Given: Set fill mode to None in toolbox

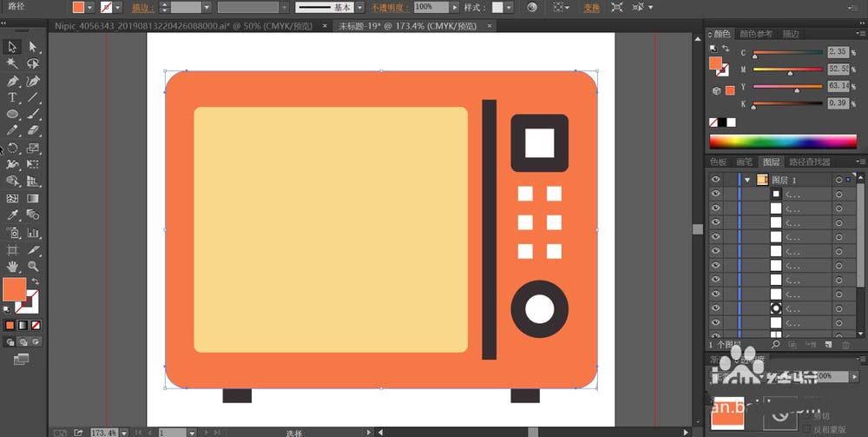Looking at the screenshot, I should 36,325.
